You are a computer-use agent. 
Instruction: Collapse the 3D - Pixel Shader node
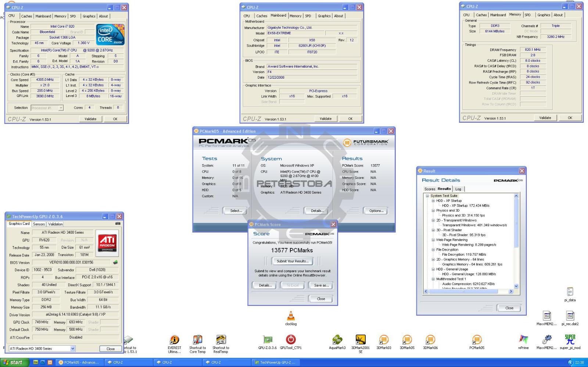[x=433, y=230]
